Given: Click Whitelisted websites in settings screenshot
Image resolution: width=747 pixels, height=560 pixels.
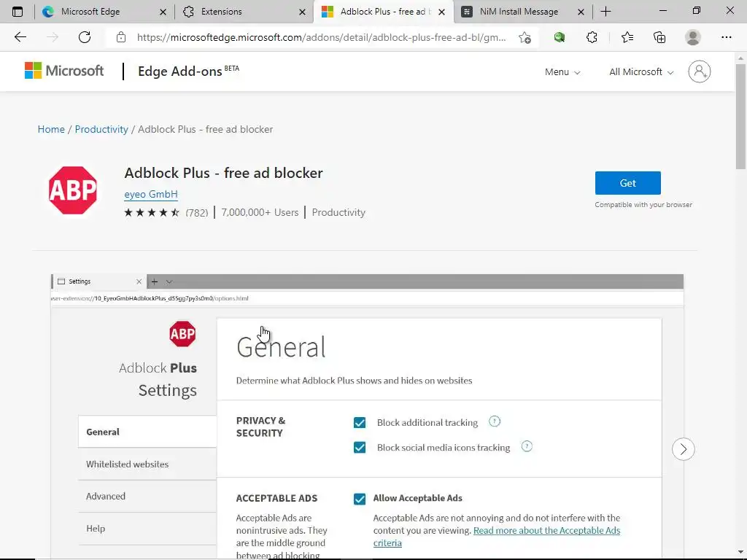Looking at the screenshot, I should pos(147,464).
